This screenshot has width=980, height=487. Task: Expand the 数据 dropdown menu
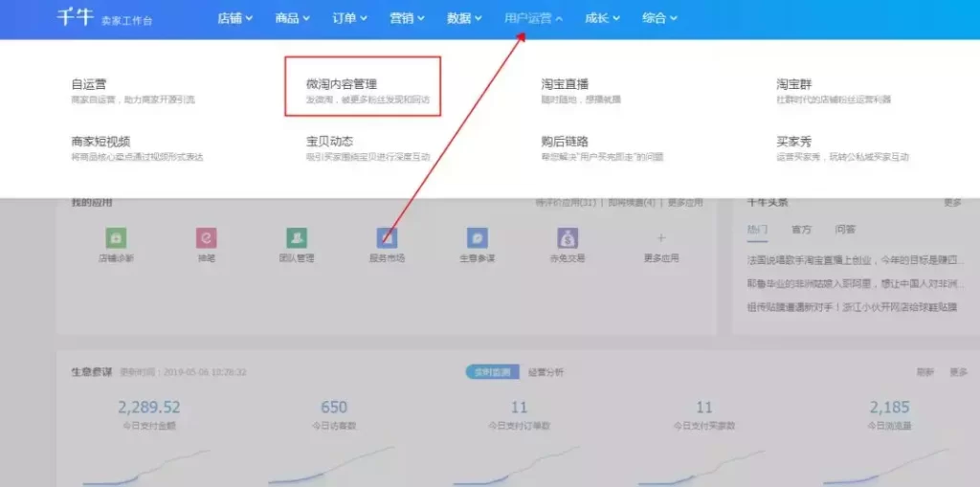(464, 18)
